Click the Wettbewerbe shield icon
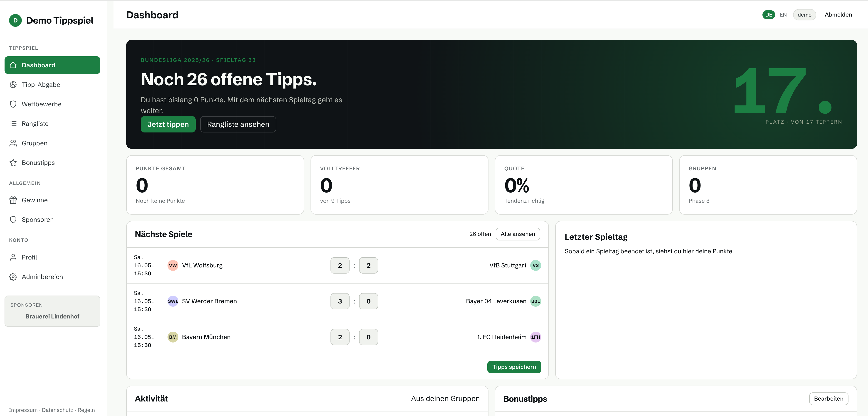 pyautogui.click(x=13, y=104)
